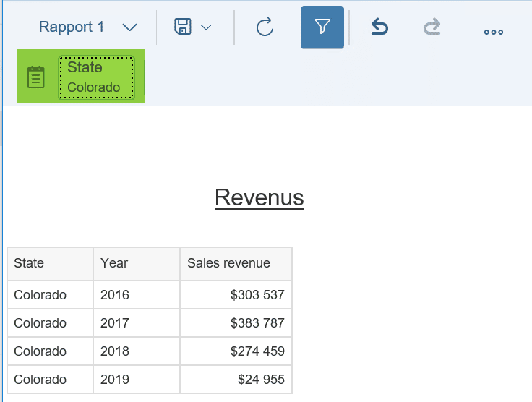
Task: Click the 2019 year cell
Action: 137,380
